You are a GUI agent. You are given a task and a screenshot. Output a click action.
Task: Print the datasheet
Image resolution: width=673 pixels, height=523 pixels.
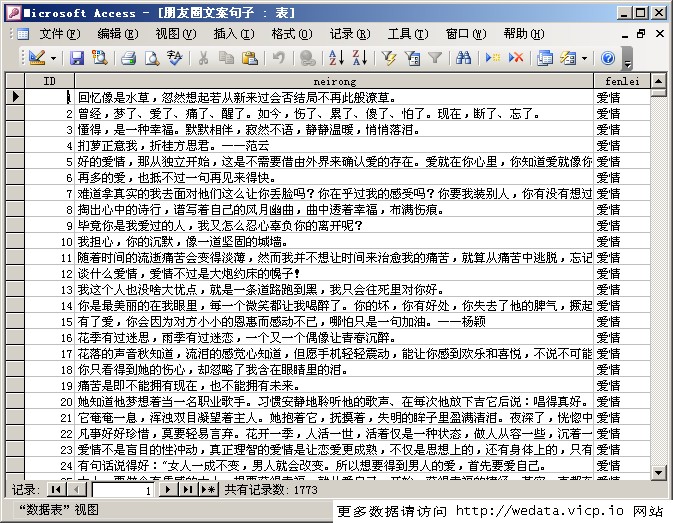tap(128, 57)
